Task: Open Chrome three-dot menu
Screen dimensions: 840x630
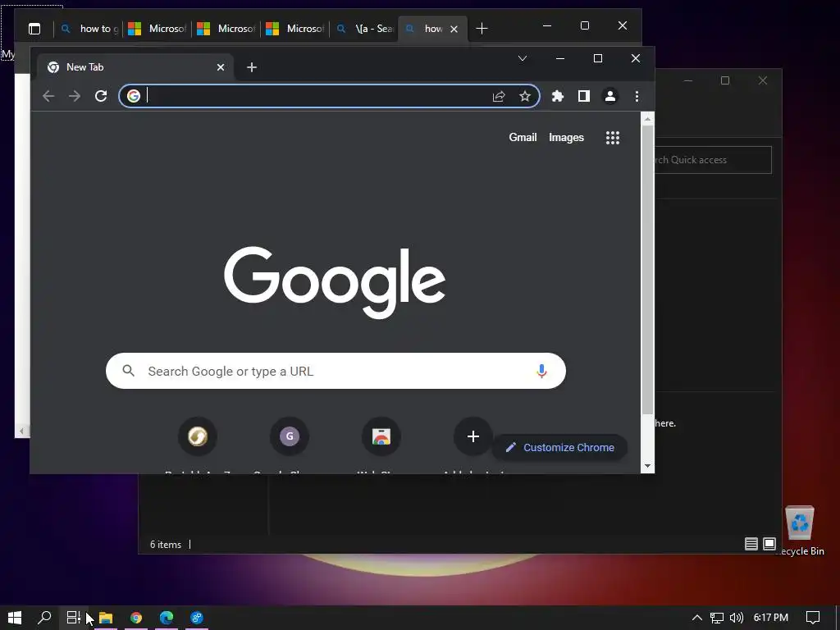Action: [x=637, y=96]
